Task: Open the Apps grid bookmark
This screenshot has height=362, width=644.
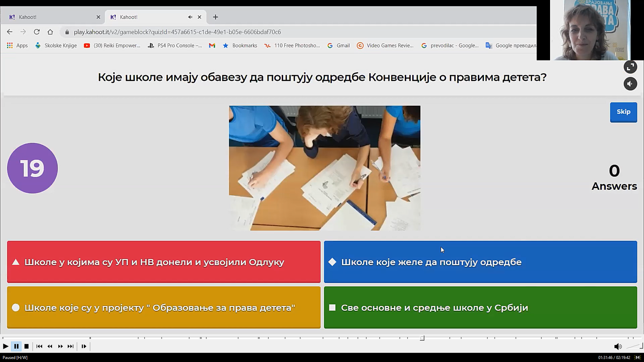Action: pyautogui.click(x=17, y=46)
